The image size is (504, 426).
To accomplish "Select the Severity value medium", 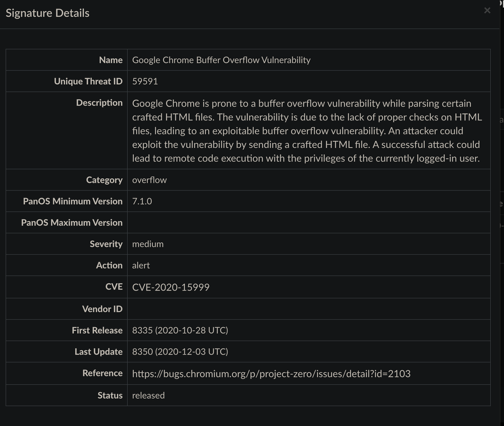I will (x=148, y=244).
